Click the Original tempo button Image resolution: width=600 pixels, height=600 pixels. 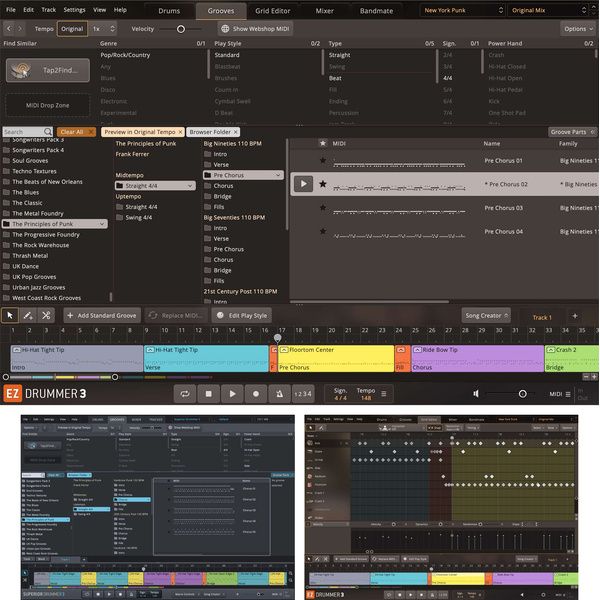point(72,29)
